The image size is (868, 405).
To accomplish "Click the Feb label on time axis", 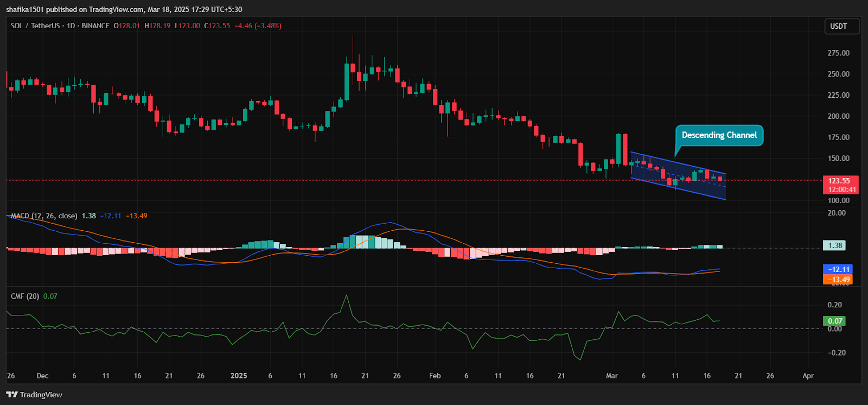I will coord(435,376).
